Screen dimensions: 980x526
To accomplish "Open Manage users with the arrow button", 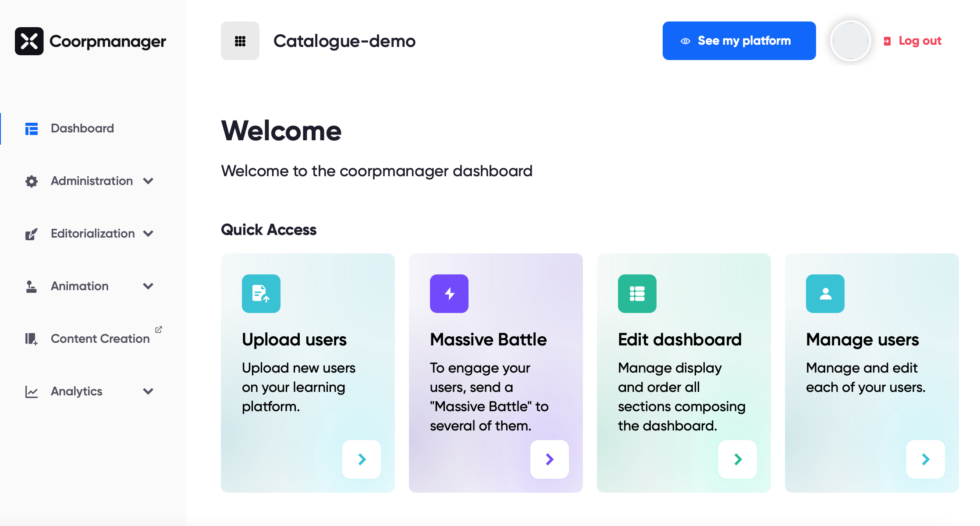I will click(926, 459).
